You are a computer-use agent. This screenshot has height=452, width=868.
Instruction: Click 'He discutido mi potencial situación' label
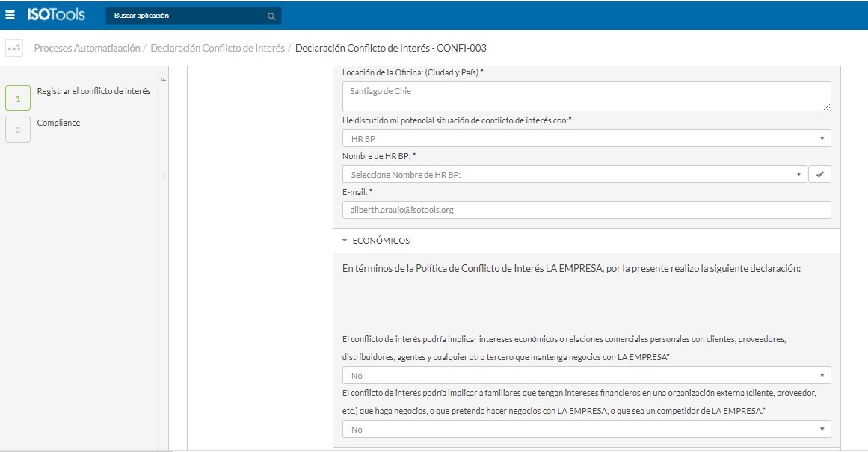(x=457, y=120)
